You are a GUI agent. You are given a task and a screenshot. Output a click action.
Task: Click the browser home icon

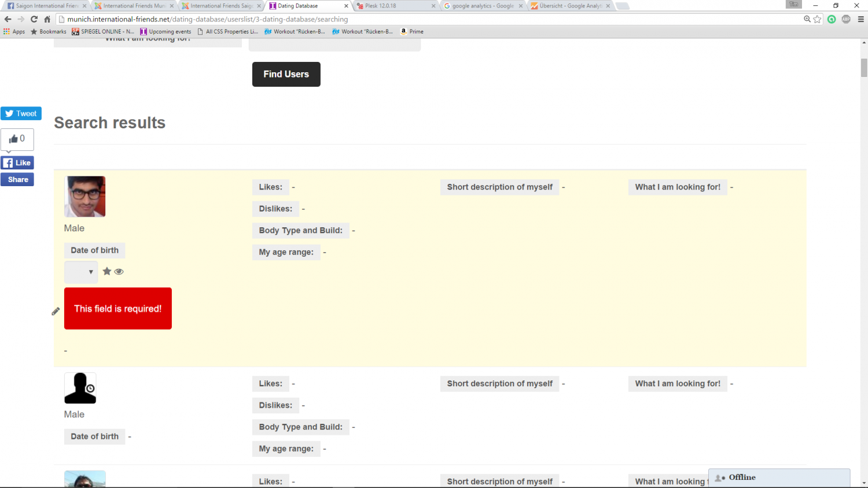click(47, 19)
